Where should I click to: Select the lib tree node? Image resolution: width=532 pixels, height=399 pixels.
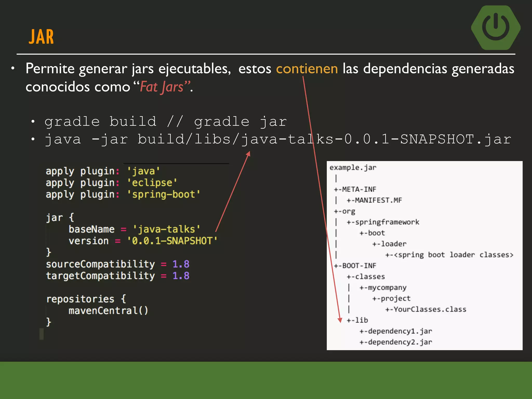(357, 320)
